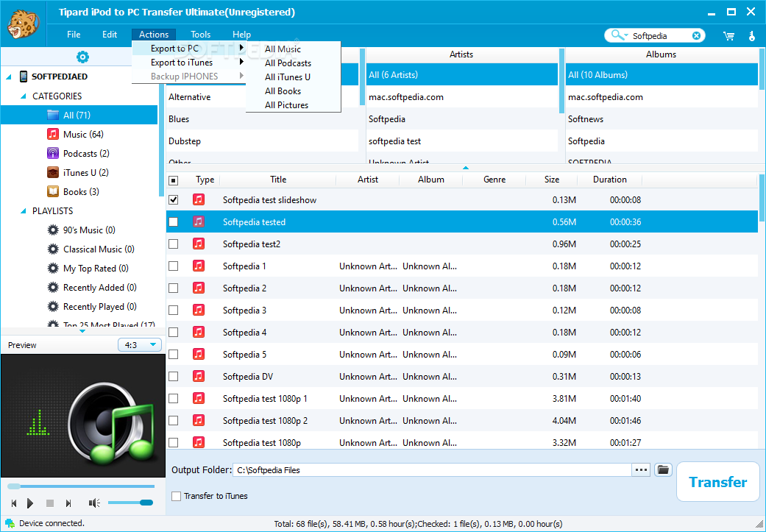766x532 pixels.
Task: Select the All (71) folder icon
Action: (53, 115)
